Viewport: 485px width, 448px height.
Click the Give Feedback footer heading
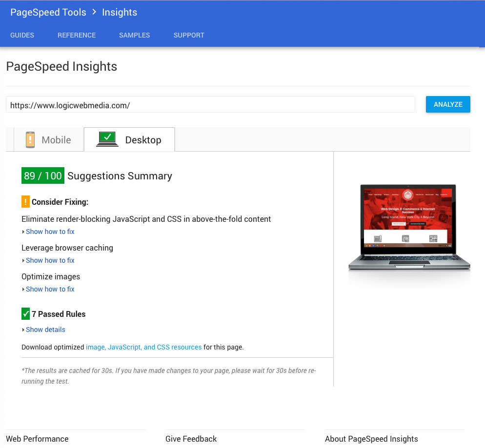coord(191,439)
